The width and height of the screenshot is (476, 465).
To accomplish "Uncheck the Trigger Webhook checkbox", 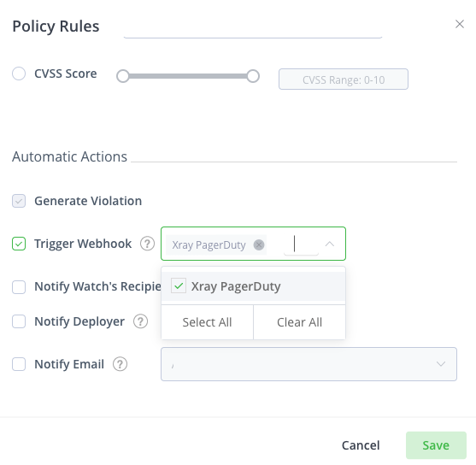I will (19, 244).
